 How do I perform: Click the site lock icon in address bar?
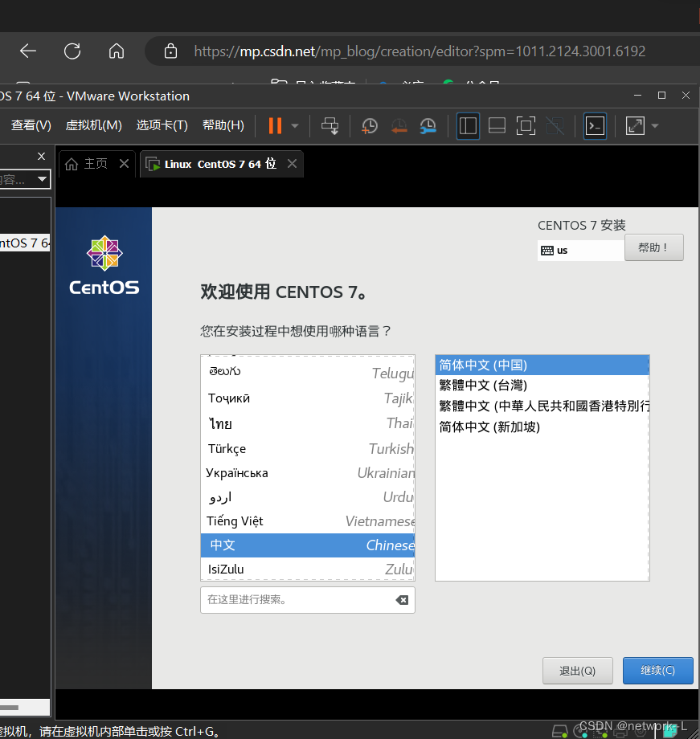point(170,51)
